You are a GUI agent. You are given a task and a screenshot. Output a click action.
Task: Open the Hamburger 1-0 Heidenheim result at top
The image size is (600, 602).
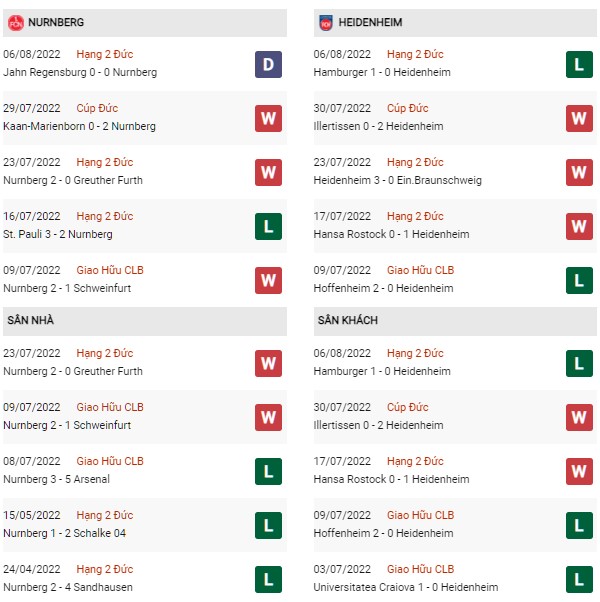(382, 72)
